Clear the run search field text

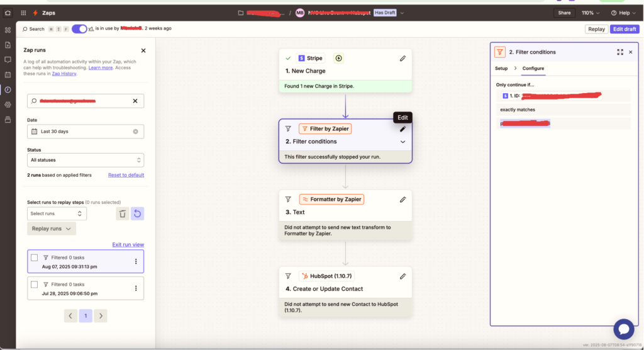point(135,101)
